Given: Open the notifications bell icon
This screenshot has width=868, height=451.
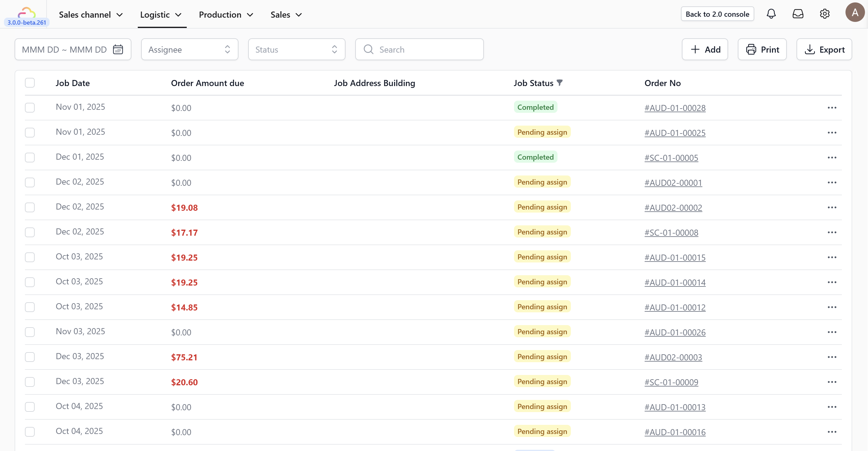Looking at the screenshot, I should 771,14.
